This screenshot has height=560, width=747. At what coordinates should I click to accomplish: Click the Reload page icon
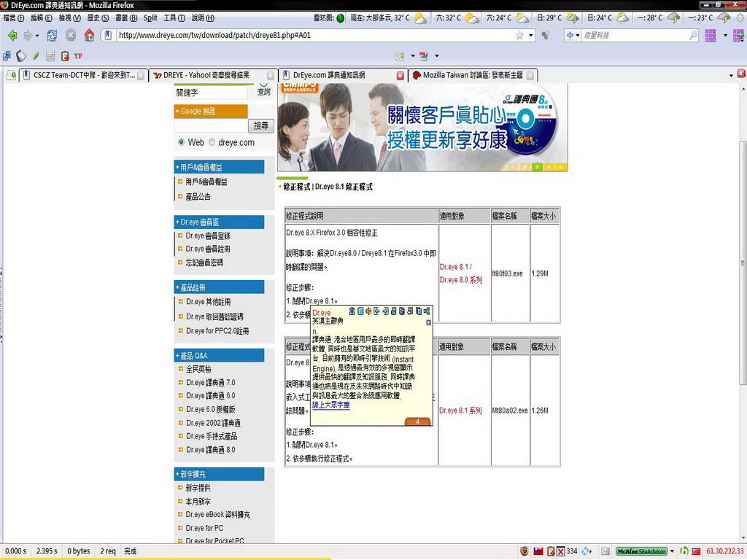pos(52,35)
